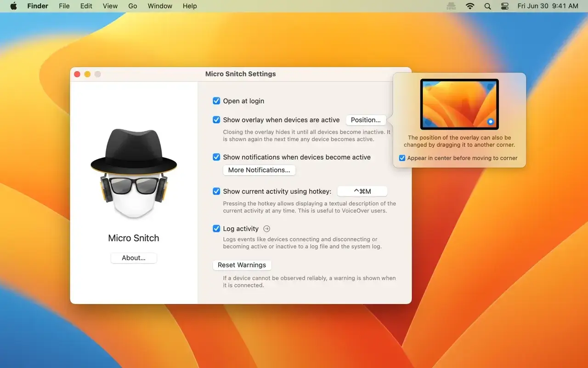588x368 pixels.
Task: Open Spotlight search from the menu bar
Action: click(x=487, y=6)
